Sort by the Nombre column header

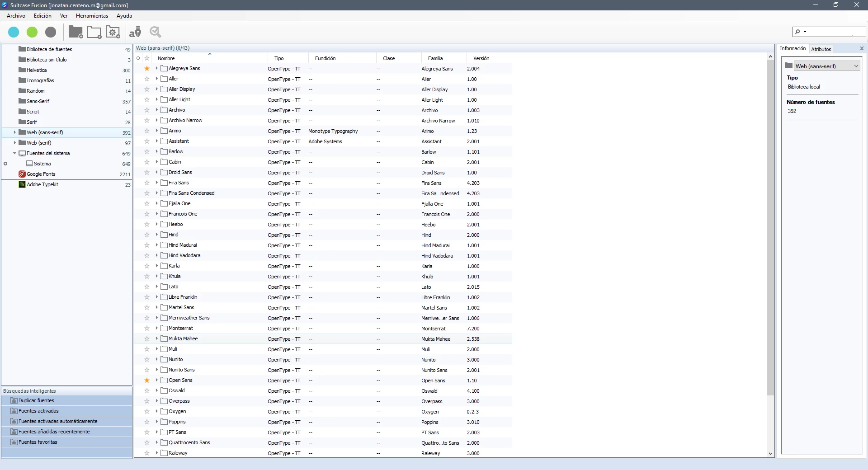[211, 58]
